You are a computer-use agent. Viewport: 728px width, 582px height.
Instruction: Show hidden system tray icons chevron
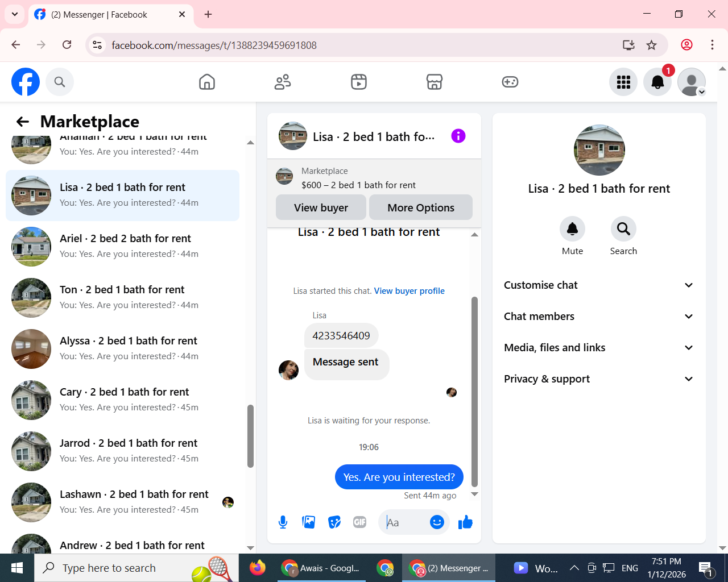[x=574, y=568]
